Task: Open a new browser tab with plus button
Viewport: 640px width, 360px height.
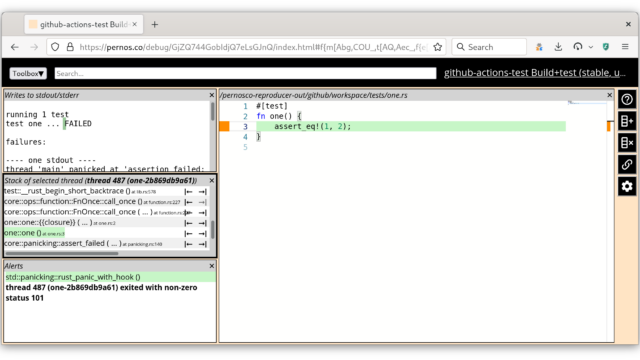Action: [155, 24]
